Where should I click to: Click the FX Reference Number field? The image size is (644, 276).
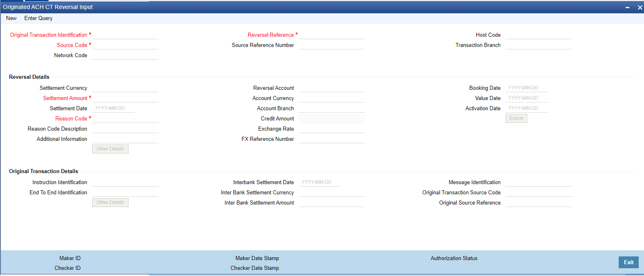point(332,139)
